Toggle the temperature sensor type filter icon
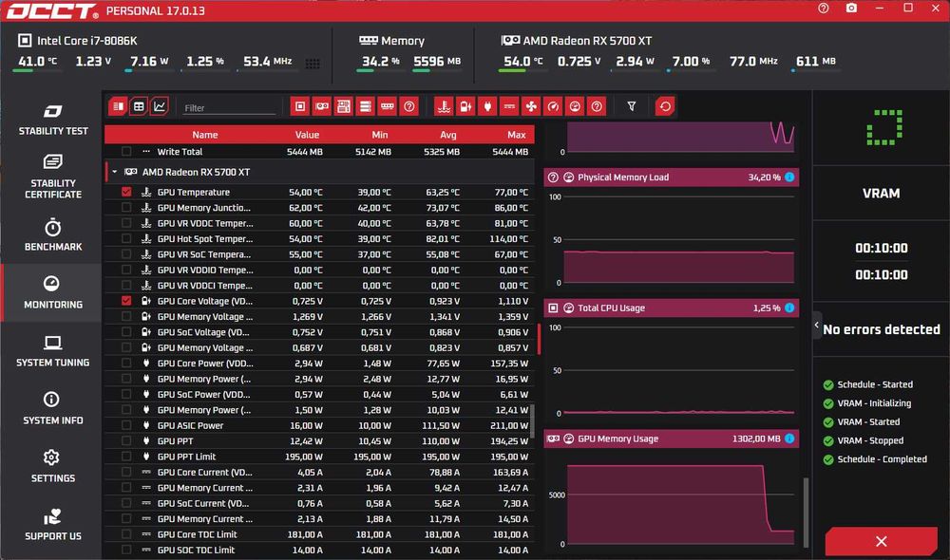Screen dimensions: 950x560 pos(444,106)
